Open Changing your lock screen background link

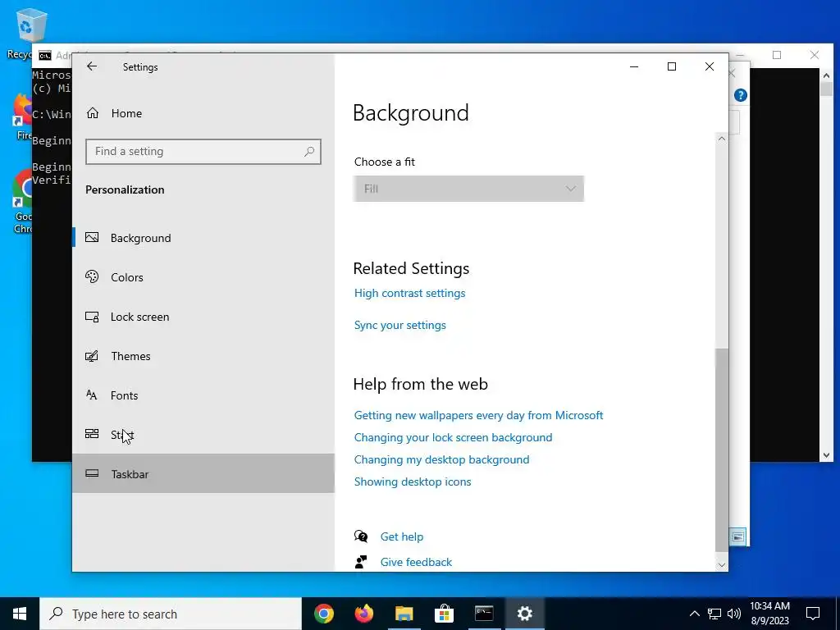click(453, 437)
